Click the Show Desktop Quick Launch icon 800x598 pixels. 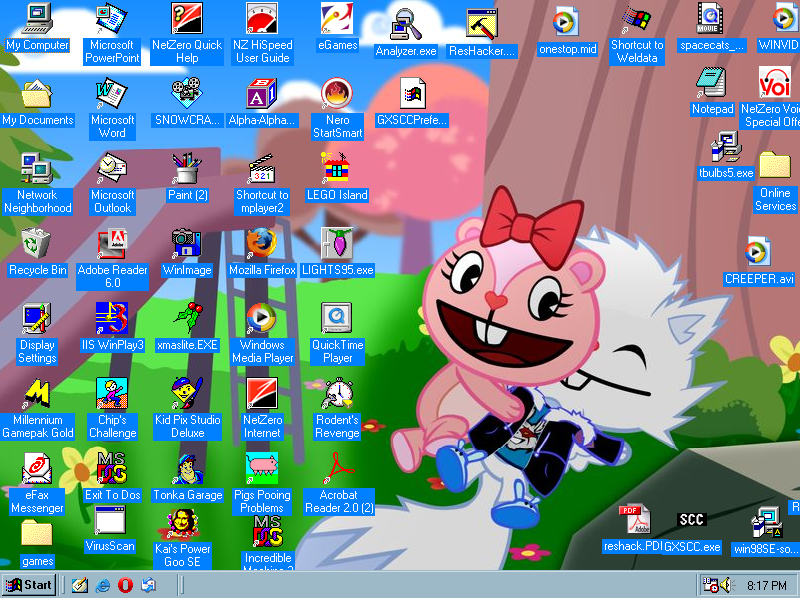pos(79,585)
